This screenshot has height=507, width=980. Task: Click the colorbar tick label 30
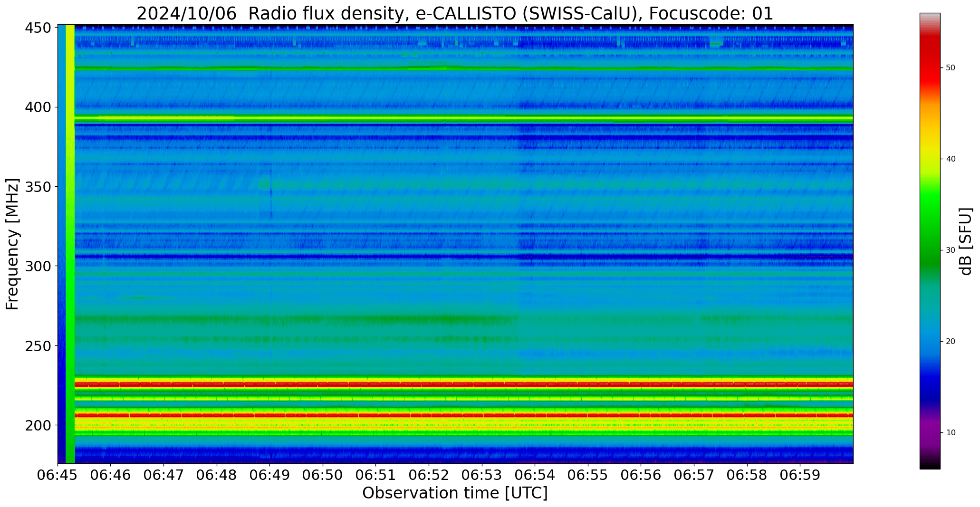coord(951,250)
